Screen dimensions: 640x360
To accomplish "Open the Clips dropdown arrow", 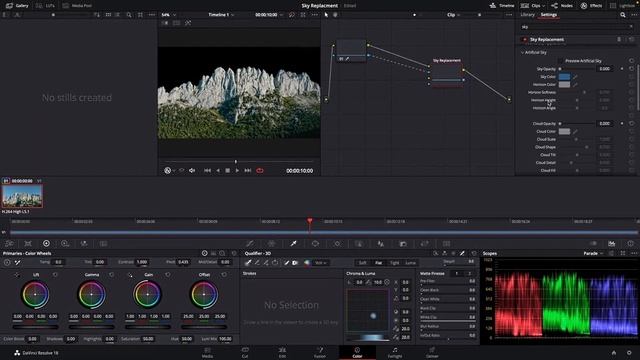I will pyautogui.click(x=543, y=6).
